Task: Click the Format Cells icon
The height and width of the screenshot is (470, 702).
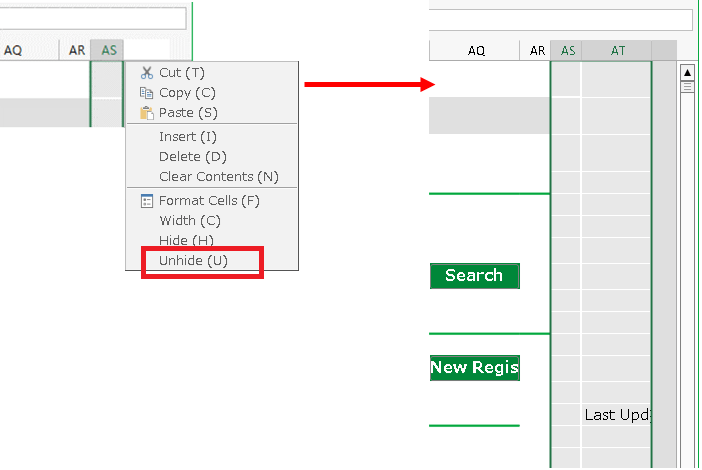Action: 147,201
